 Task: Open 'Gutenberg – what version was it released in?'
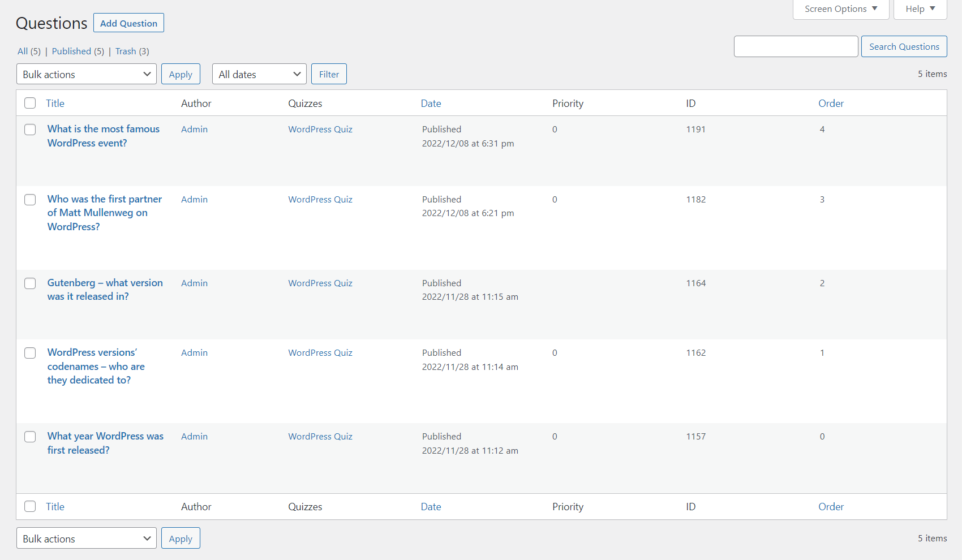pyautogui.click(x=105, y=290)
